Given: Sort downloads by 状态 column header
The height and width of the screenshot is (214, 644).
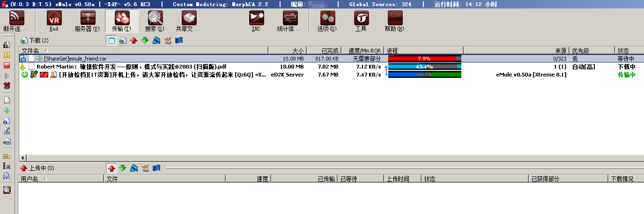Looking at the screenshot, I should tap(629, 50).
